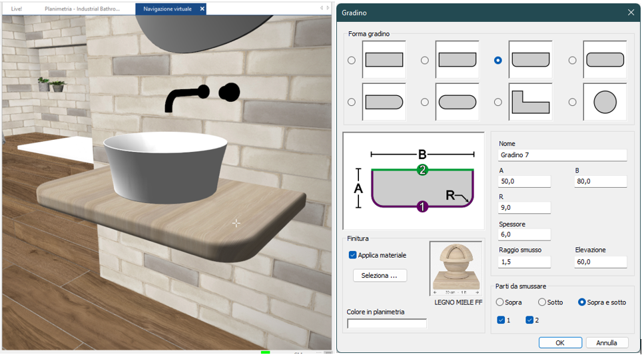The height and width of the screenshot is (357, 644).
Task: Select the fully rounded stadium step shape
Action: click(457, 102)
